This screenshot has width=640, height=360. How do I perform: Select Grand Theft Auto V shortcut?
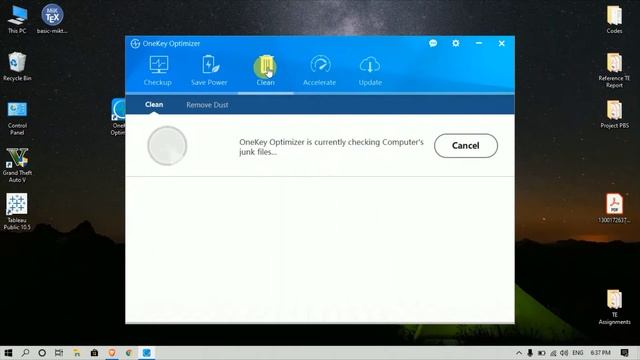pos(17,165)
